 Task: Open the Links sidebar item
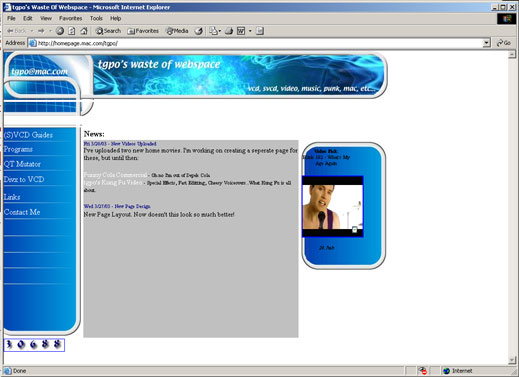pyautogui.click(x=12, y=197)
